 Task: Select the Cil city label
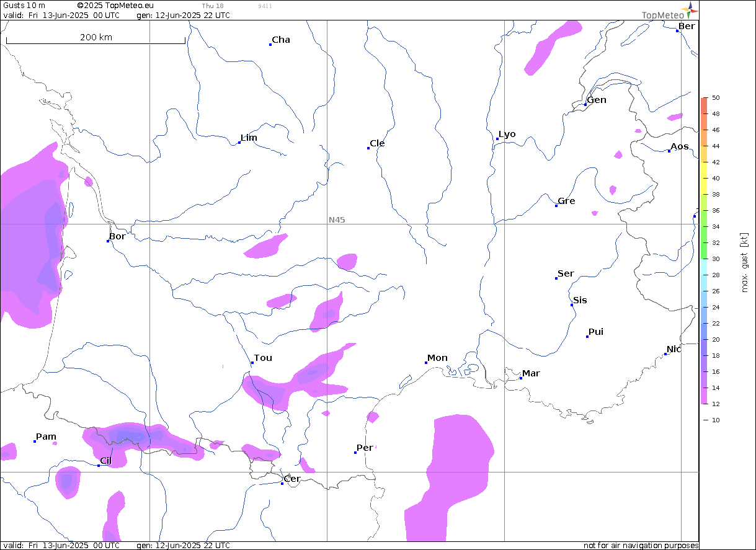(106, 461)
